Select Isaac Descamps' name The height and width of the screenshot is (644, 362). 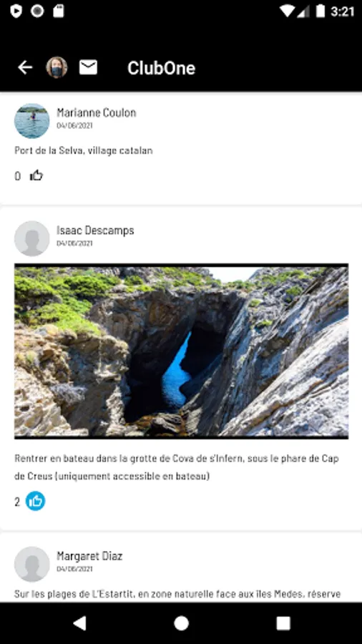click(95, 230)
